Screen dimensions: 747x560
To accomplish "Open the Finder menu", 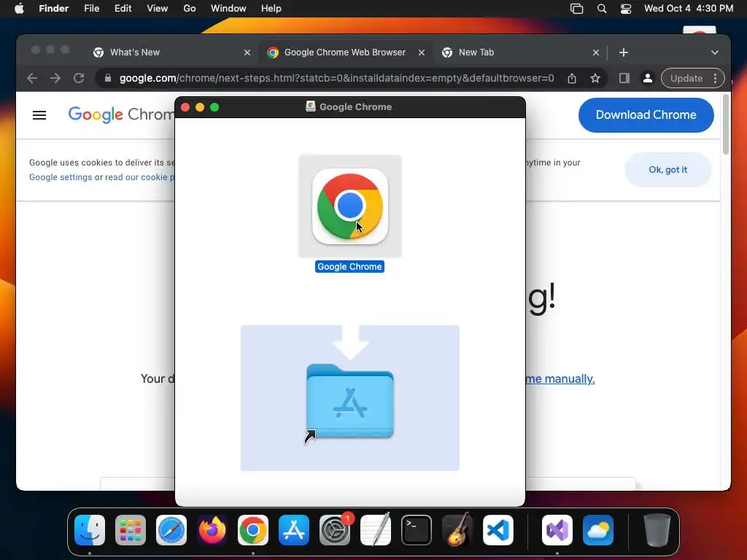I will click(53, 9).
